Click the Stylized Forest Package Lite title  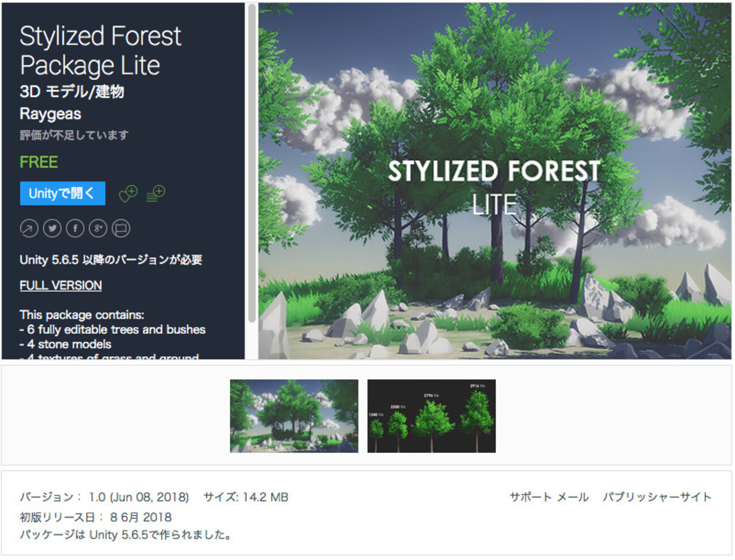(x=101, y=50)
